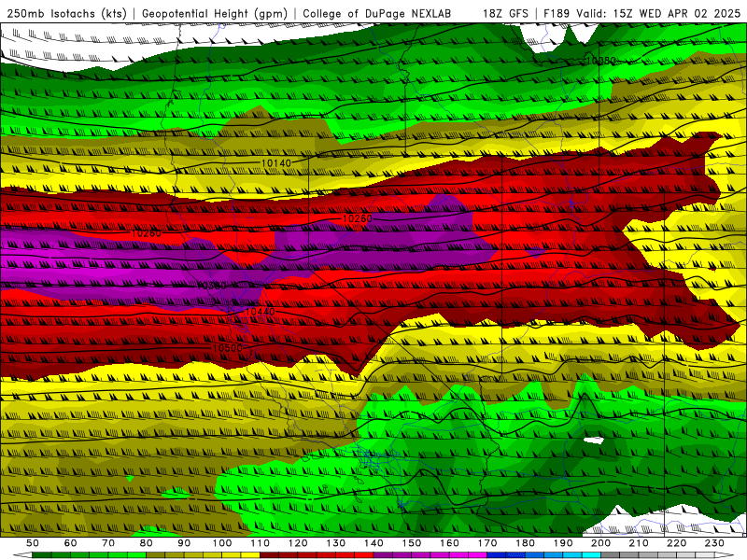747x560 pixels.
Task: Click the "College of DuPage NEXLAB" label
Action: [377, 13]
